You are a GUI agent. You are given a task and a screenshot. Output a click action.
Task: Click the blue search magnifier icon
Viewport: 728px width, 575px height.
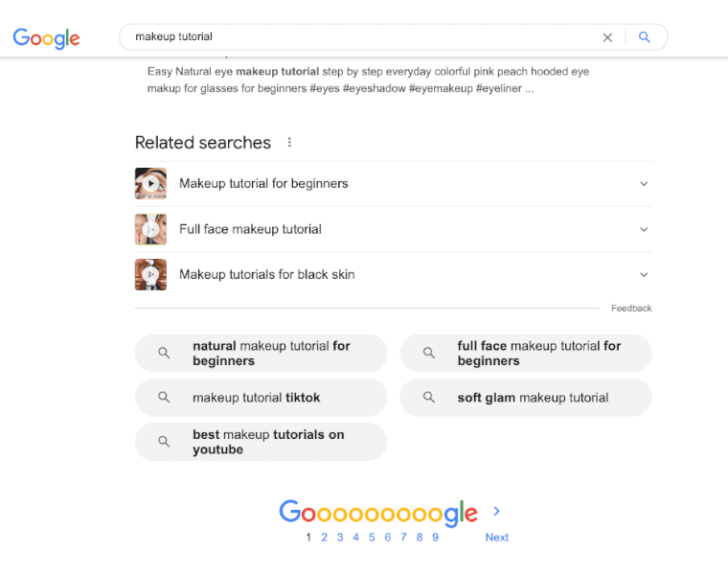645,37
